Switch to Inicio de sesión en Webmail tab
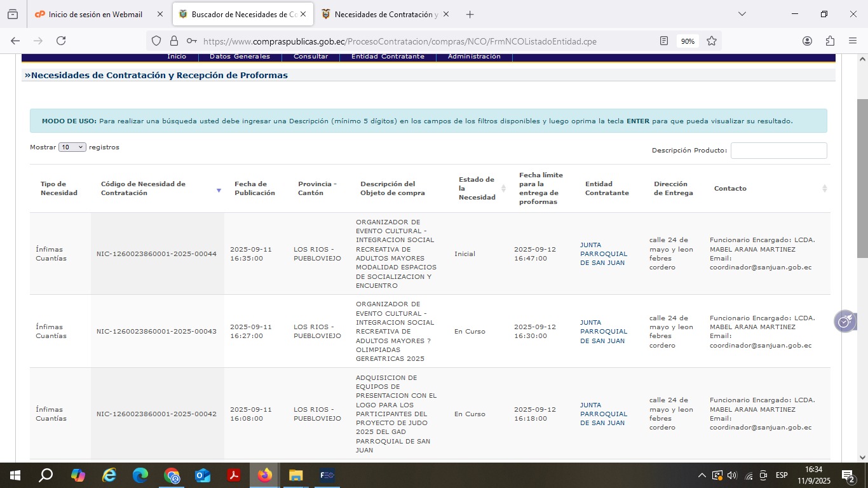This screenshot has height=488, width=868. click(x=95, y=14)
